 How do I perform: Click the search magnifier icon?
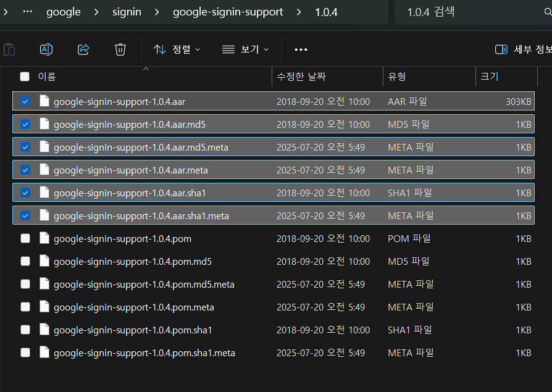pos(548,12)
